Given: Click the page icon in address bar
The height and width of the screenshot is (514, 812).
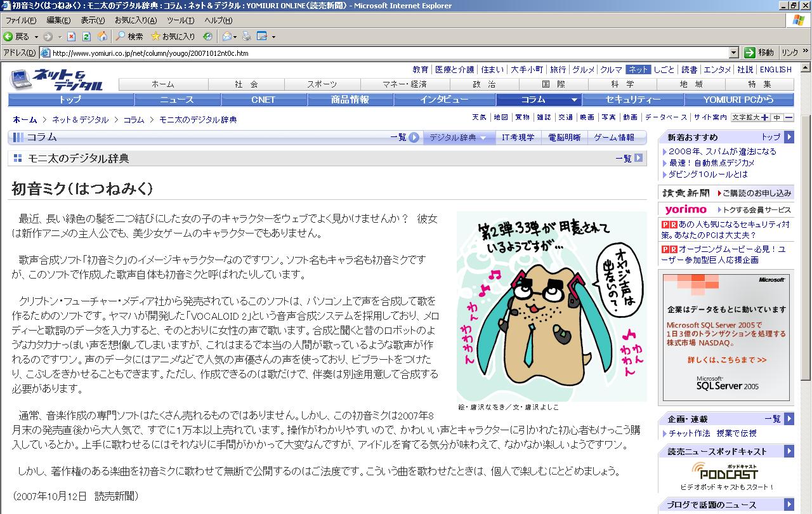Looking at the screenshot, I should coord(45,53).
